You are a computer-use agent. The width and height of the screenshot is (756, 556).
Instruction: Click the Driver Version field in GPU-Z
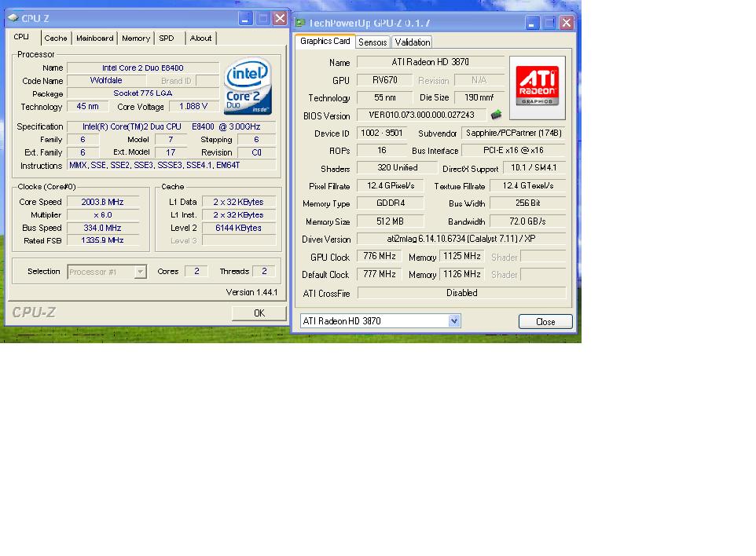(x=461, y=239)
